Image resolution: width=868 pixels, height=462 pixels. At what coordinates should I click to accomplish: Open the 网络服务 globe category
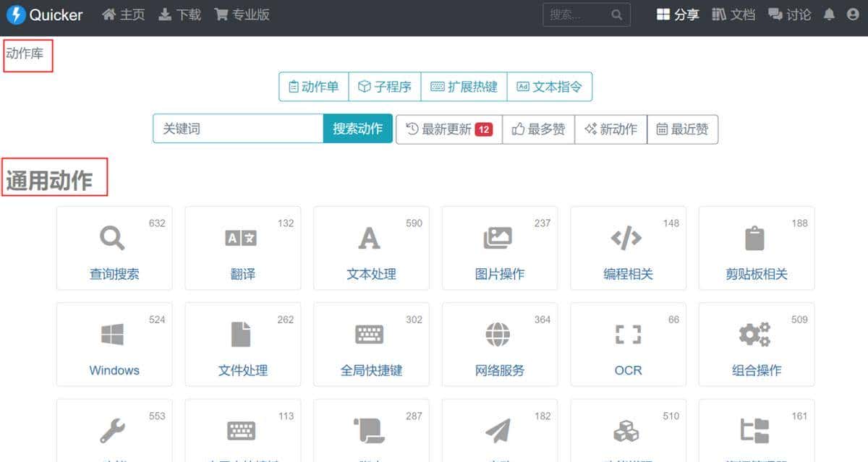(x=499, y=344)
